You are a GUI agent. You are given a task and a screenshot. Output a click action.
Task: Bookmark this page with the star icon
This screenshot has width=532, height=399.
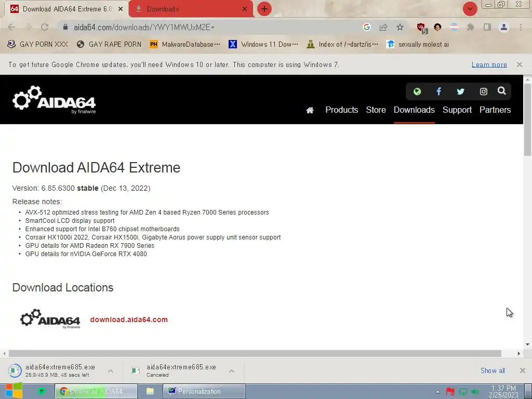[x=400, y=27]
